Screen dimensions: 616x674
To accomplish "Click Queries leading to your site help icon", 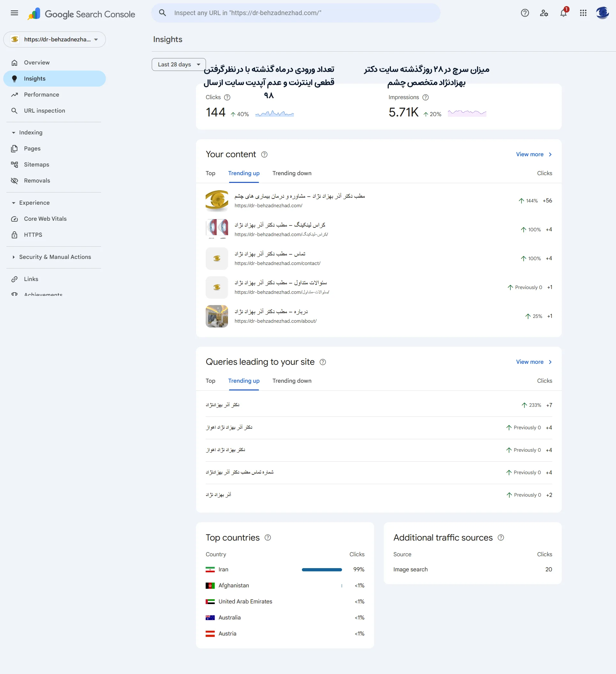I will point(323,362).
